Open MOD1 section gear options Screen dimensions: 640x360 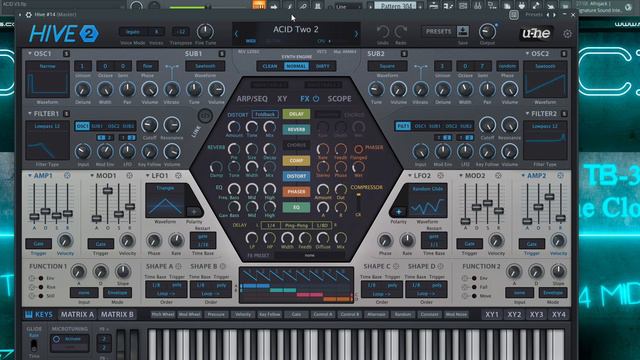point(129,176)
